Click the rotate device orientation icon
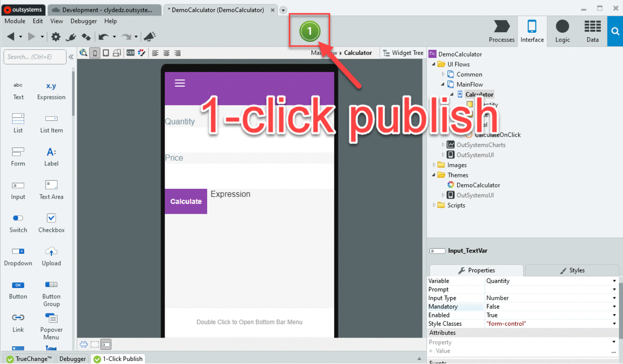623x364 pixels. [x=117, y=53]
